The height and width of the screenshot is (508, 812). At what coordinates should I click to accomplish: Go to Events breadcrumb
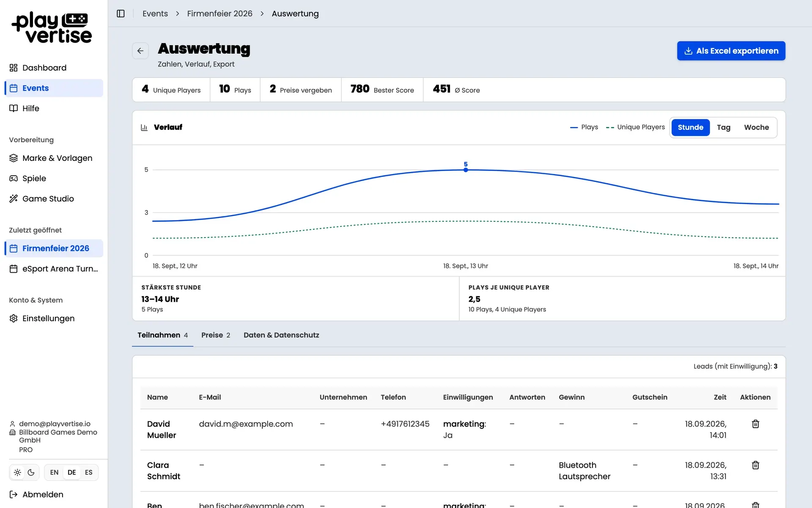(x=155, y=14)
